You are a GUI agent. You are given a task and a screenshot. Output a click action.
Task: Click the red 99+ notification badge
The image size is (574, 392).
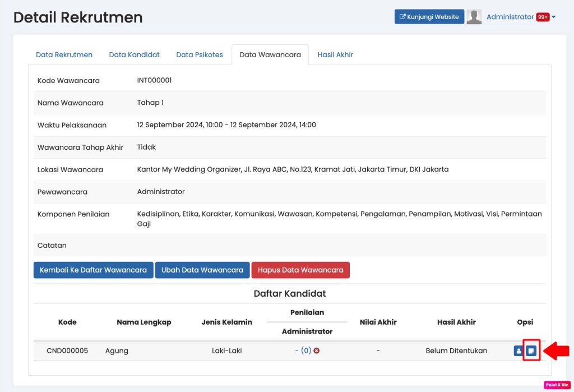click(x=543, y=17)
